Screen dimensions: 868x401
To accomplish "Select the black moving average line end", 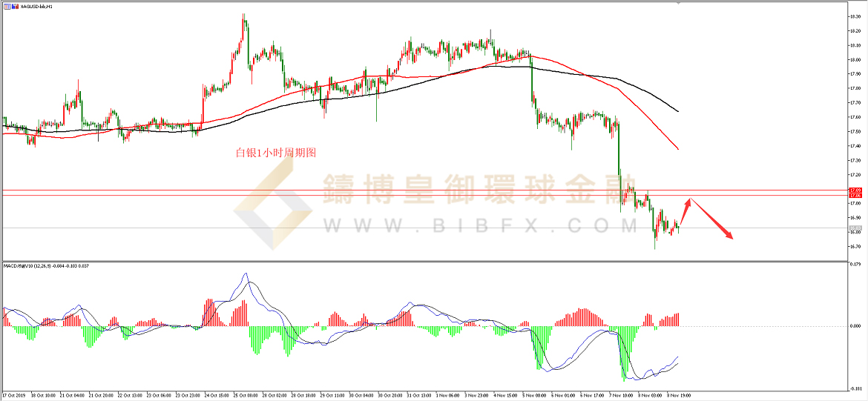I will click(677, 111).
